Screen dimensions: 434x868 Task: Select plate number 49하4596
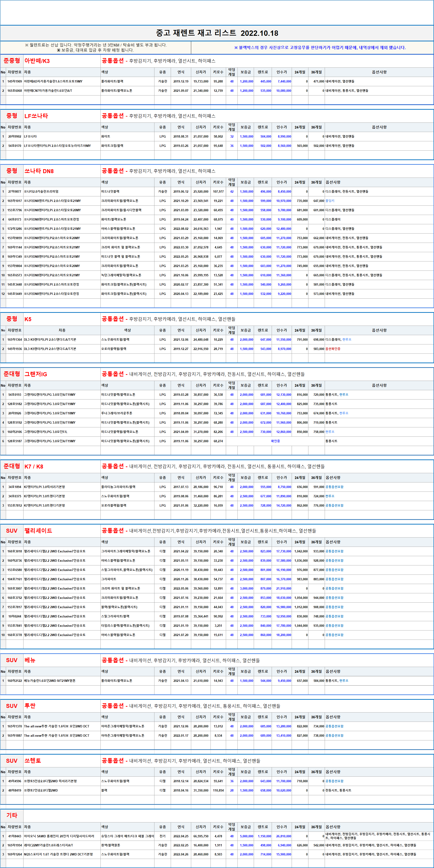[14, 781]
